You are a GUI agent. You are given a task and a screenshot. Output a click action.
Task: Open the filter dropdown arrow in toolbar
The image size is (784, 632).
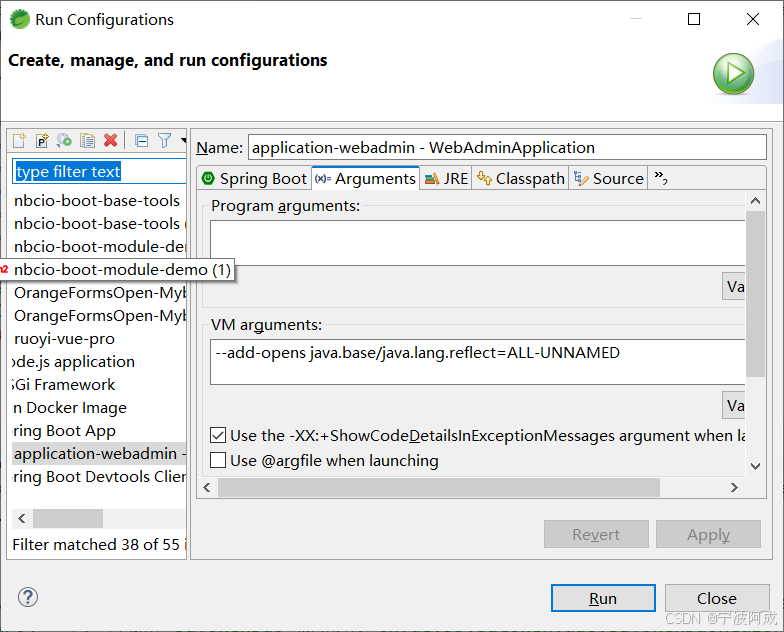point(183,141)
